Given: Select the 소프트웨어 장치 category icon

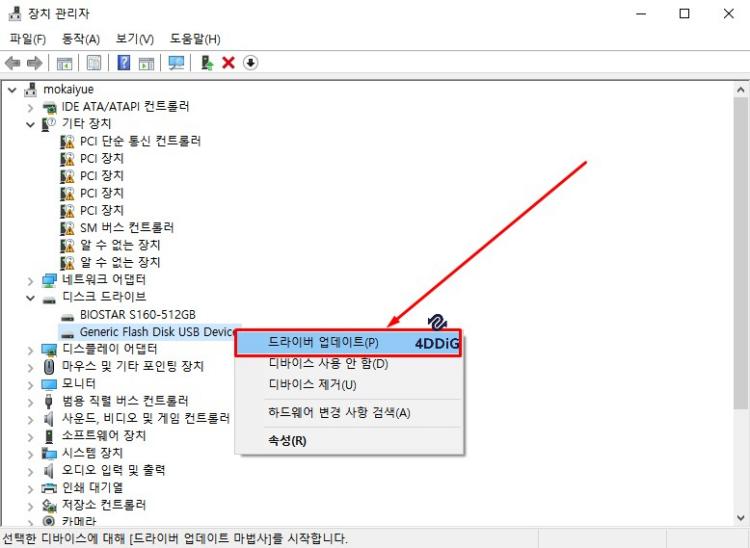Looking at the screenshot, I should (49, 436).
